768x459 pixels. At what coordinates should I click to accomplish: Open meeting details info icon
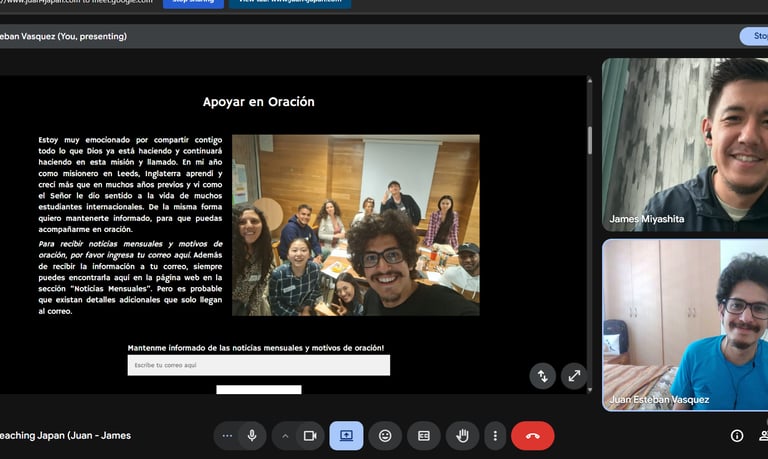pos(737,435)
